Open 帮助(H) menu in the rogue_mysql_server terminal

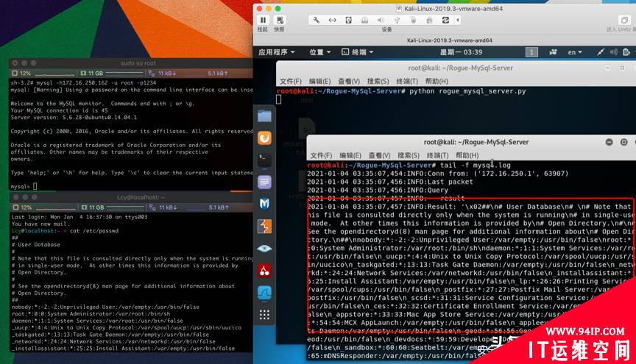pos(437,81)
